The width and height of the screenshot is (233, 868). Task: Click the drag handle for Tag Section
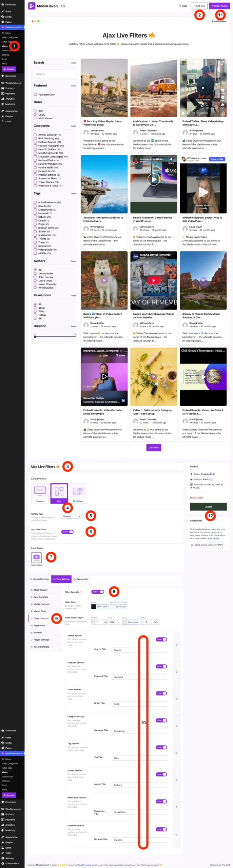[176, 753]
